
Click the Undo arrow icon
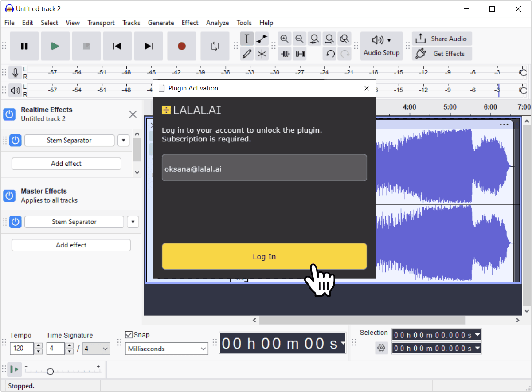coord(329,54)
